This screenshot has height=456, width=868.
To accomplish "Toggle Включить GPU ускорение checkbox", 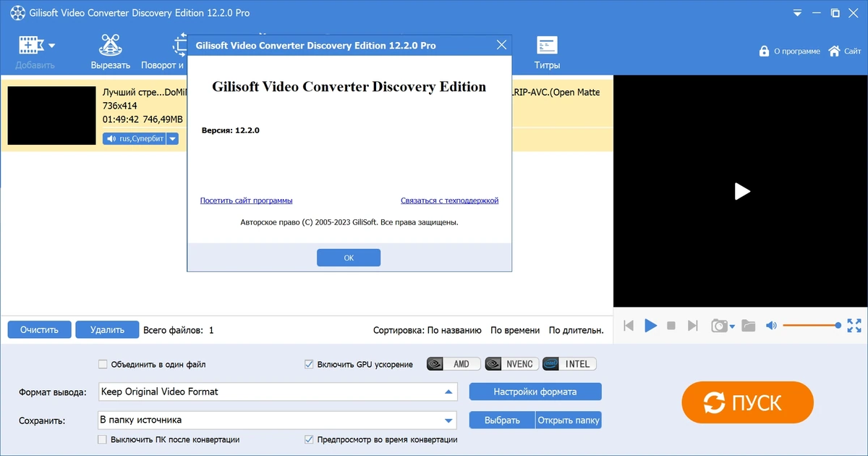I will [x=310, y=364].
